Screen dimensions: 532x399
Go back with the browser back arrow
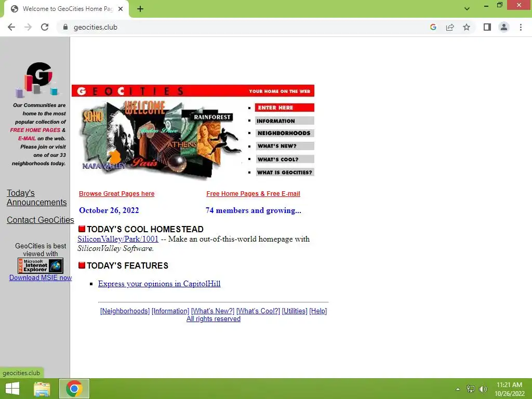tap(11, 27)
